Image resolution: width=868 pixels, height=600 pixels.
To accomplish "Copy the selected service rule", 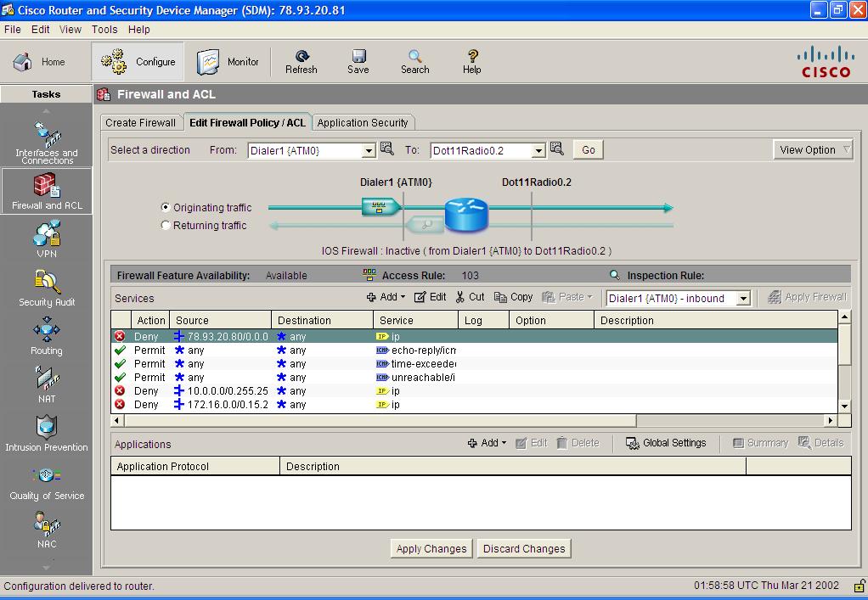I will click(x=513, y=297).
